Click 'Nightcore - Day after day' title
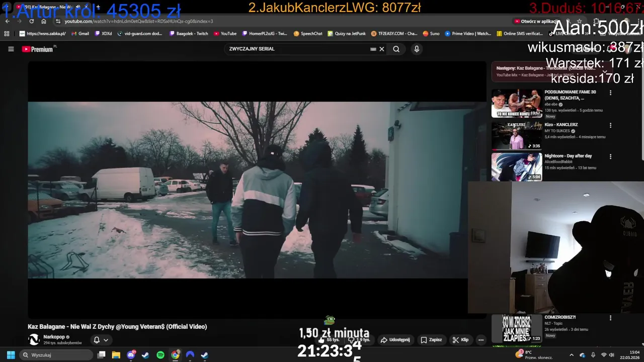The width and height of the screenshot is (644, 362). click(x=568, y=156)
